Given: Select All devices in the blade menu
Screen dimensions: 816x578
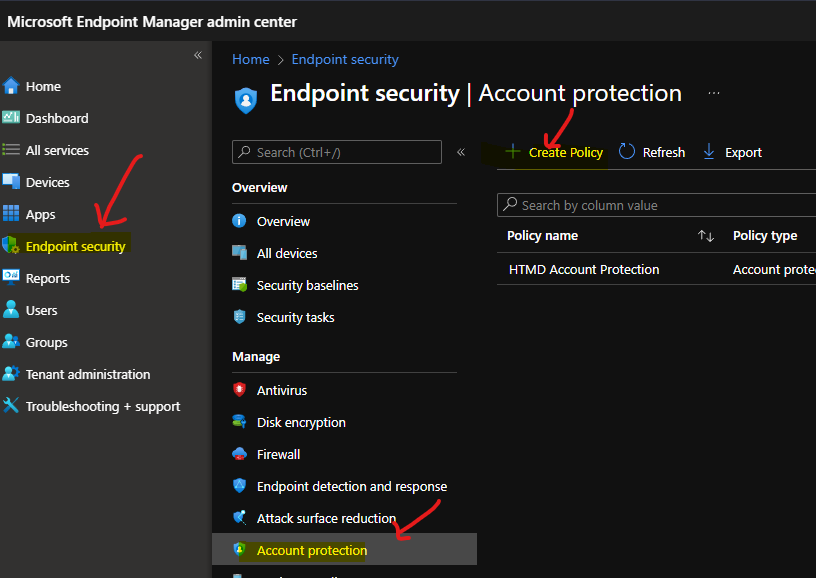Looking at the screenshot, I should 287,253.
